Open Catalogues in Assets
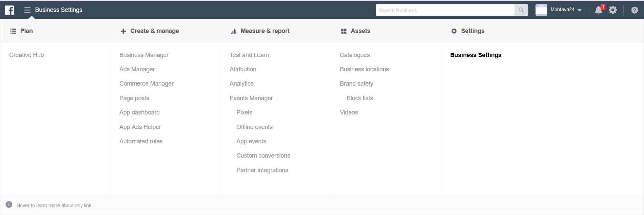Viewport: 644px width, 215px height. click(x=355, y=55)
